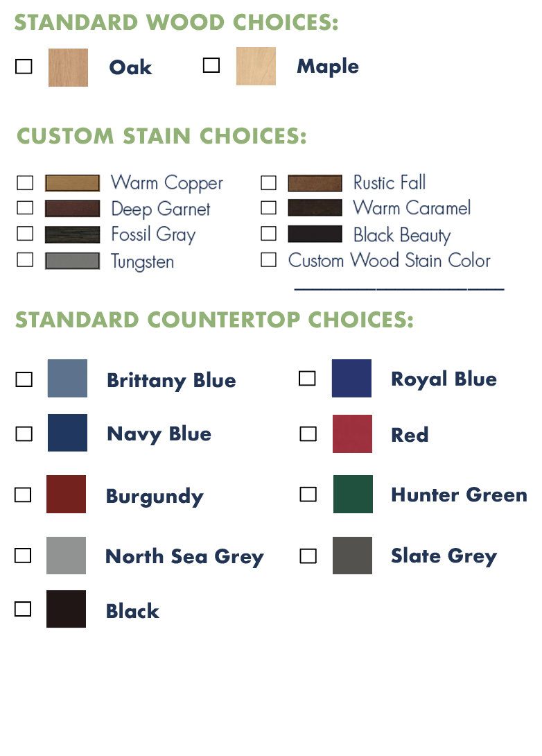Tick the Tungsten stain checkbox
The image size is (542, 756).
(x=25, y=259)
